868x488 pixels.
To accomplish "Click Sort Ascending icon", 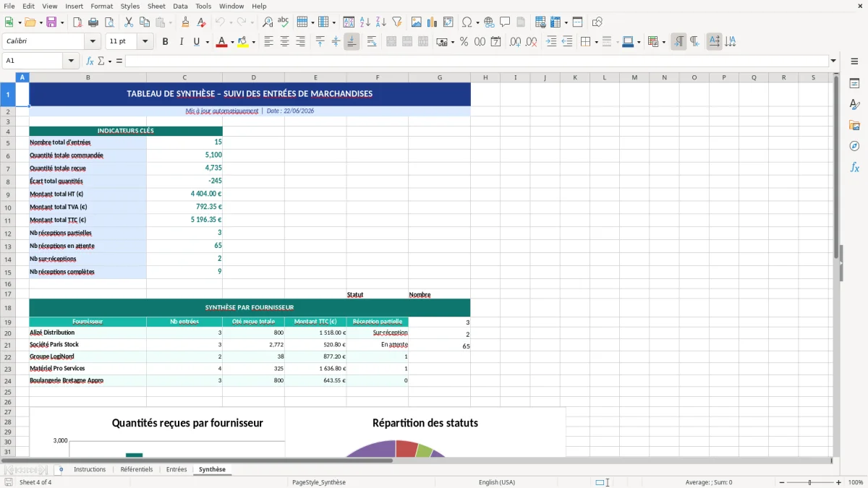I will pos(365,22).
